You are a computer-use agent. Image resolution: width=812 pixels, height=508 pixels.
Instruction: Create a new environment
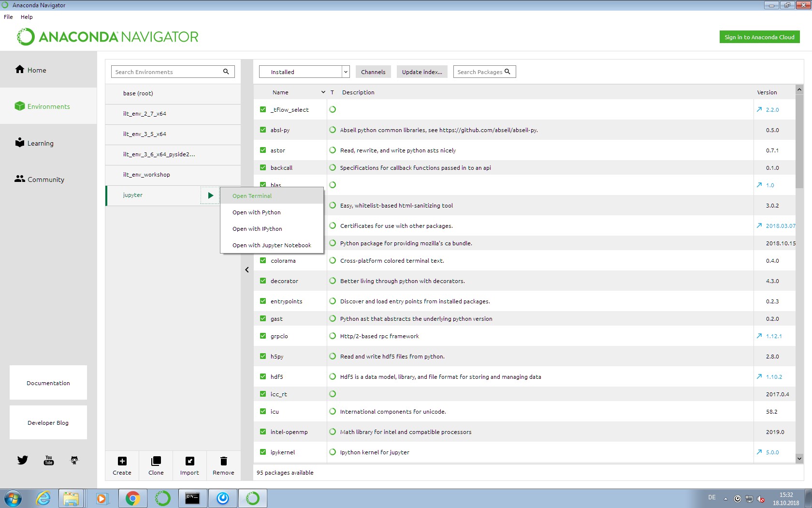coord(122,465)
